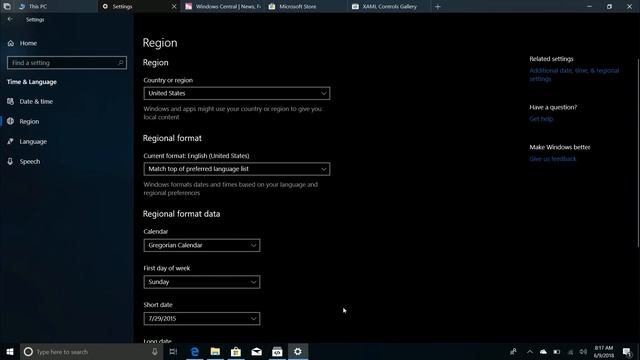Click the Cortana circle icon
Screen dimensions: 640x360
[x=28, y=351]
